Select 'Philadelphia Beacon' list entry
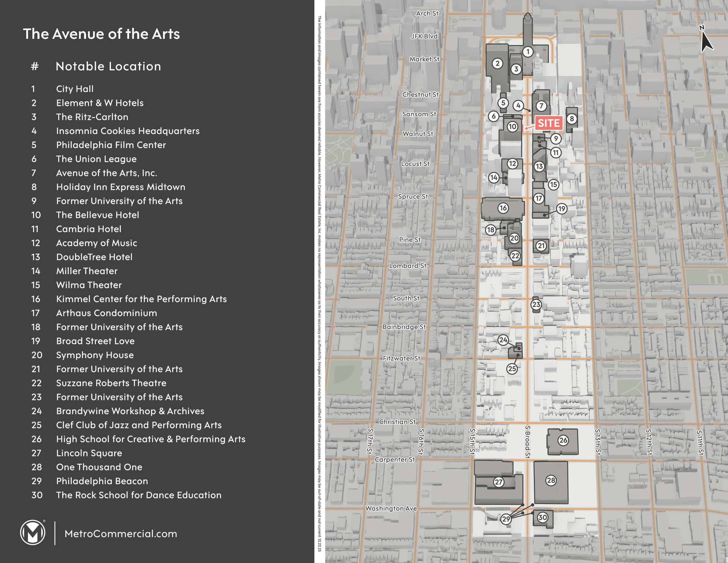The width and height of the screenshot is (728, 563). 102,481
